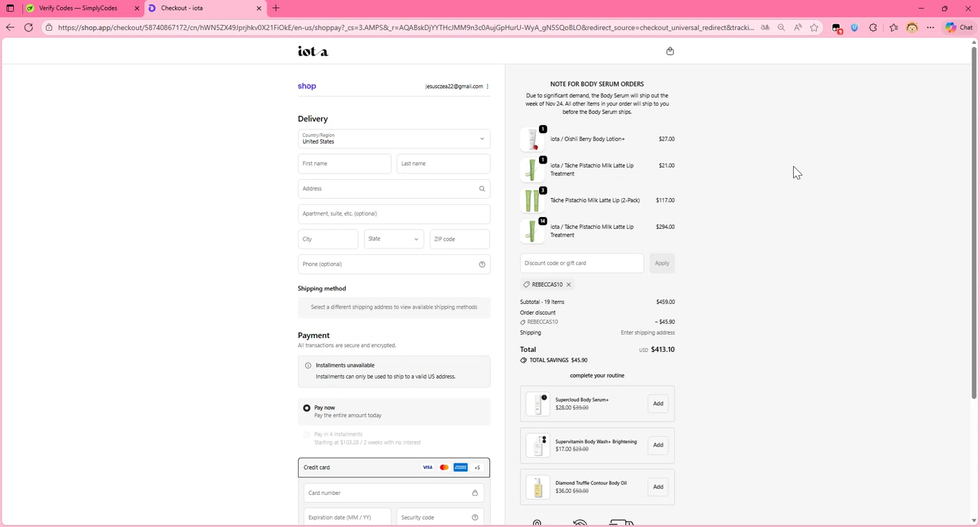Screen dimensions: 980x527
Task: Remove the REBECCAS10 discount code
Action: point(568,284)
